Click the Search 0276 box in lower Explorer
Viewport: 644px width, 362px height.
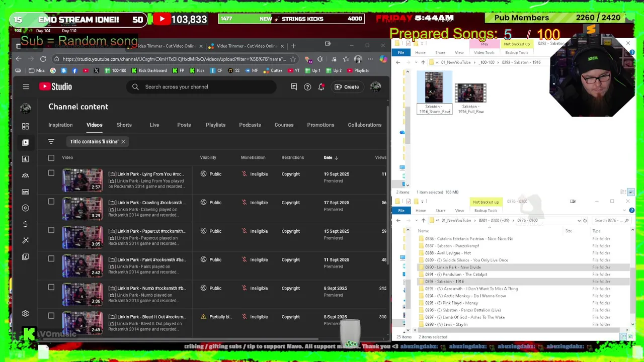611,221
